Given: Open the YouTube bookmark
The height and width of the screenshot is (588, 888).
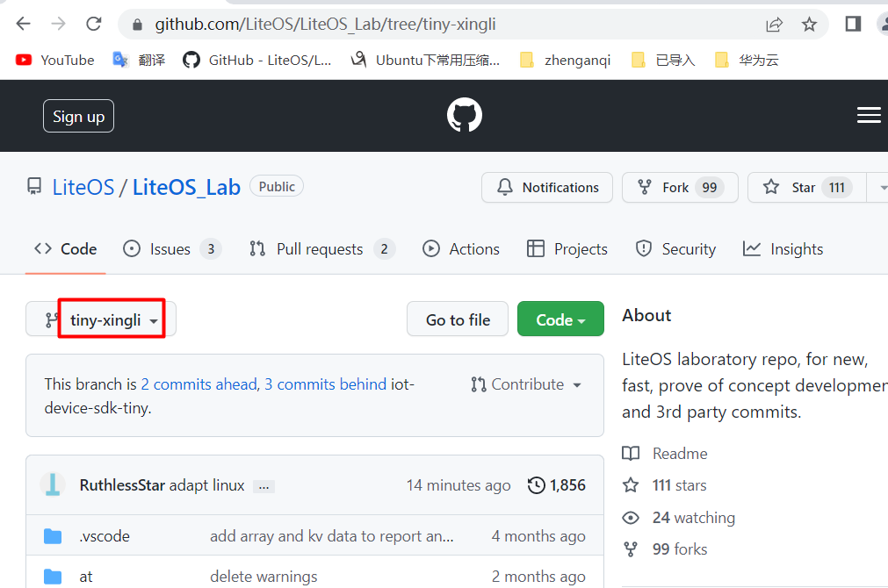Looking at the screenshot, I should (x=55, y=60).
